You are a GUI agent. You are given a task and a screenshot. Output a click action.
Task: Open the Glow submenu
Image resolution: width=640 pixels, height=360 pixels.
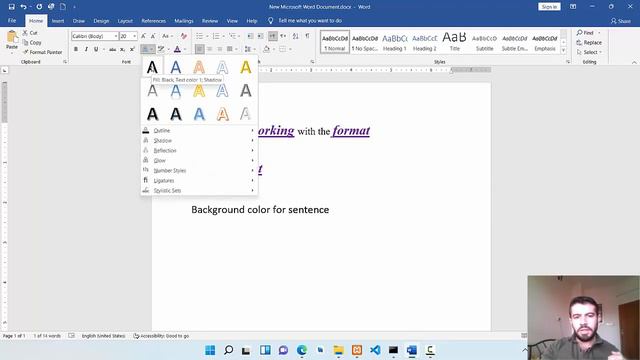(x=199, y=160)
